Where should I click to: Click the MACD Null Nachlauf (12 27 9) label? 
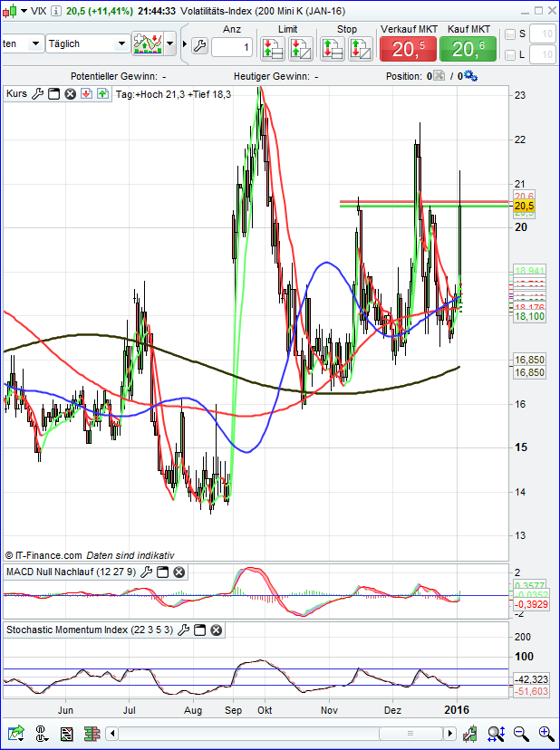72,572
